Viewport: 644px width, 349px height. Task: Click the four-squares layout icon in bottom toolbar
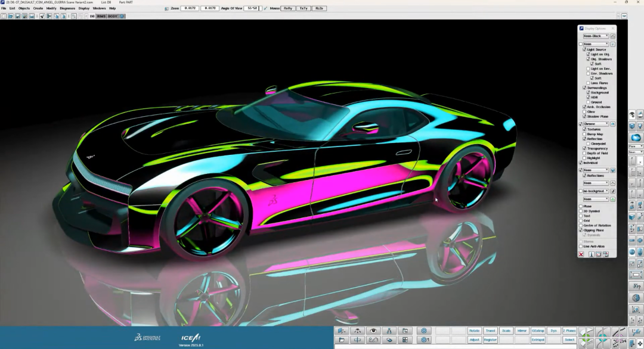pos(405,339)
